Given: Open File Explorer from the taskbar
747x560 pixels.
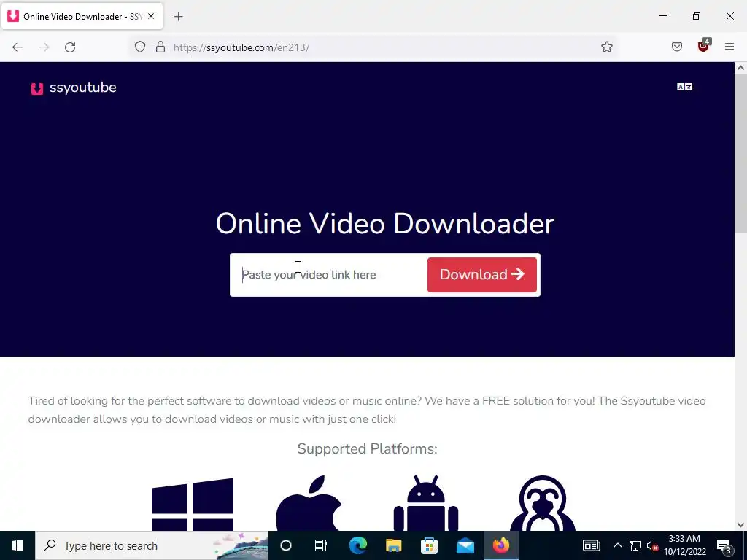Looking at the screenshot, I should pyautogui.click(x=393, y=545).
